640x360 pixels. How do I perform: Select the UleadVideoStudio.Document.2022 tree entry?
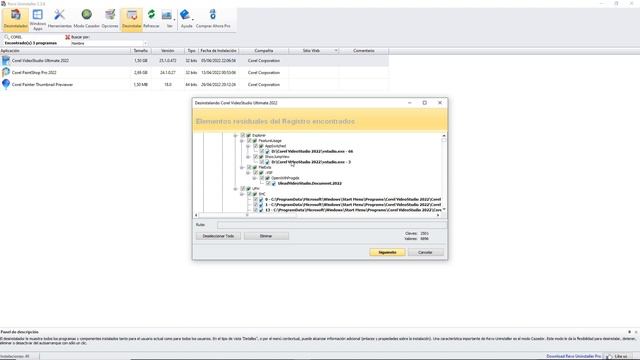click(310, 183)
